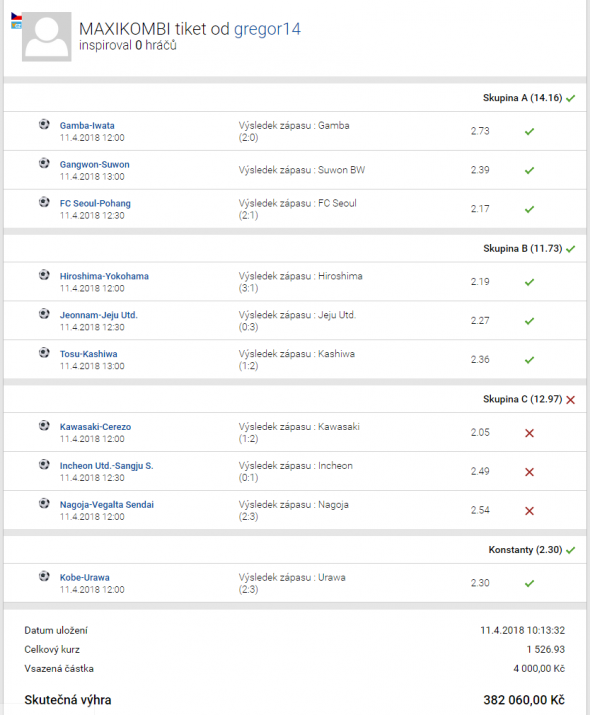This screenshot has width=590, height=715.
Task: Open the Tosu-Kashiwa match link
Action: (x=88, y=354)
